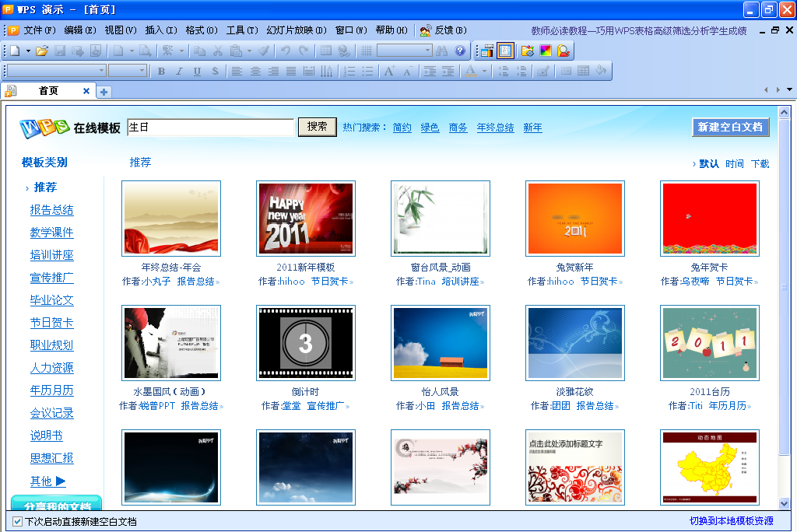Open the 幻灯片放映(D) menu
The image size is (797, 532).
pos(297,30)
